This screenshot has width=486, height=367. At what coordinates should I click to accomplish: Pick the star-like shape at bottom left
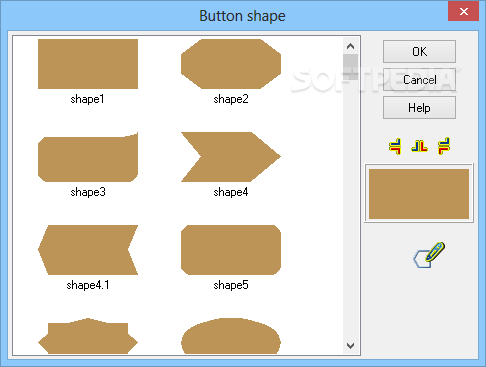[x=88, y=336]
